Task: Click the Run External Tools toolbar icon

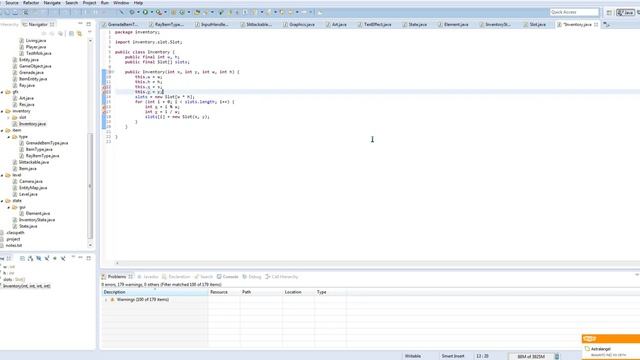Action: click(159, 12)
